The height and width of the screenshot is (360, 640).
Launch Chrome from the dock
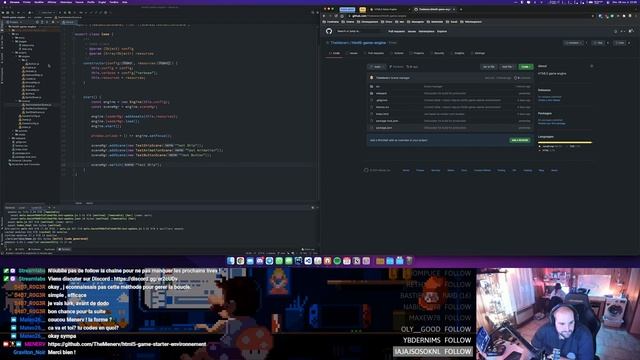[x=240, y=261]
